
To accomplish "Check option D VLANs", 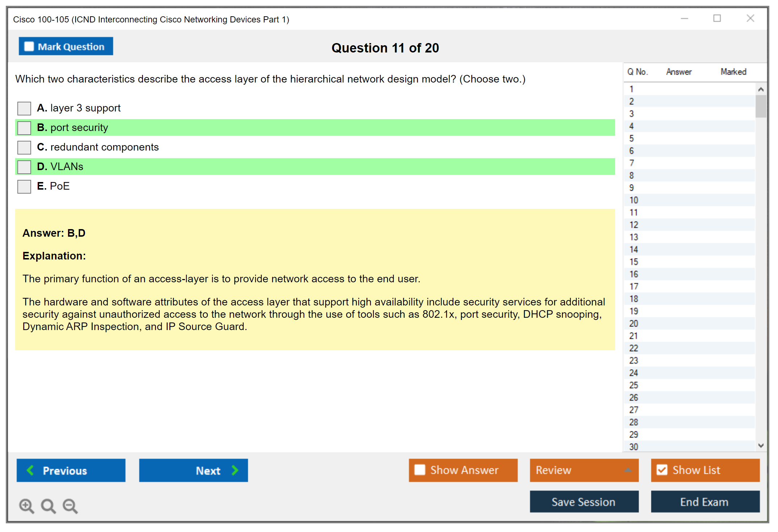I will pos(24,167).
